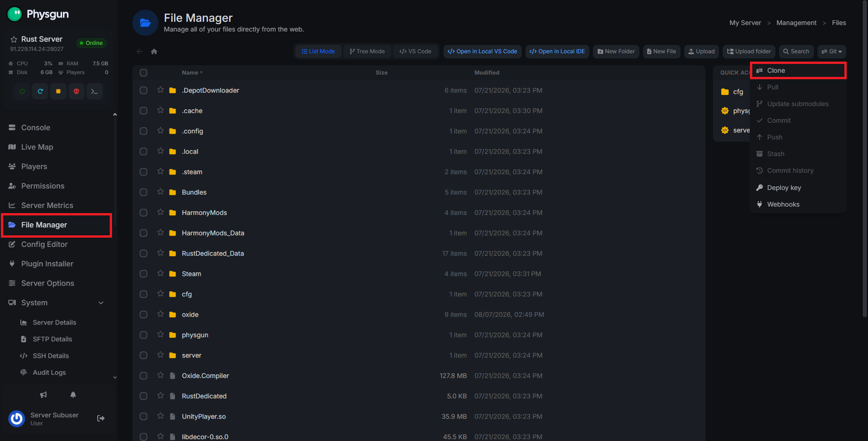Image resolution: width=868 pixels, height=441 pixels.
Task: Star the oxide folder
Action: click(x=160, y=314)
